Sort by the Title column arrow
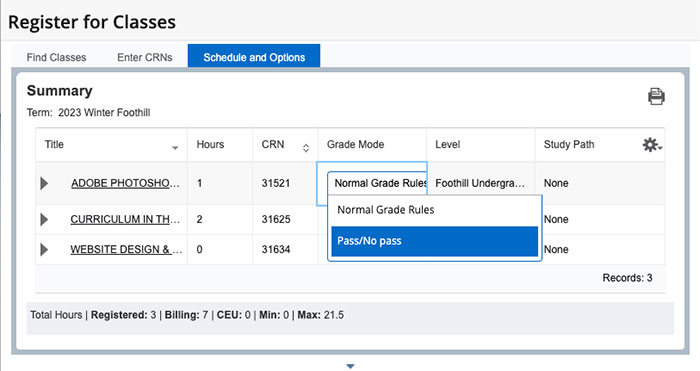The height and width of the screenshot is (371, 700). click(x=175, y=148)
